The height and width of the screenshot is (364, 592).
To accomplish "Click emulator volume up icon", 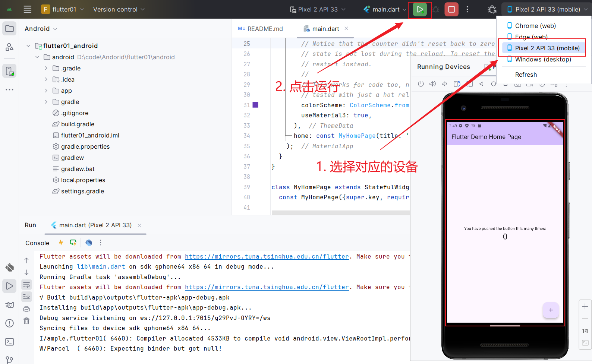I will [432, 84].
